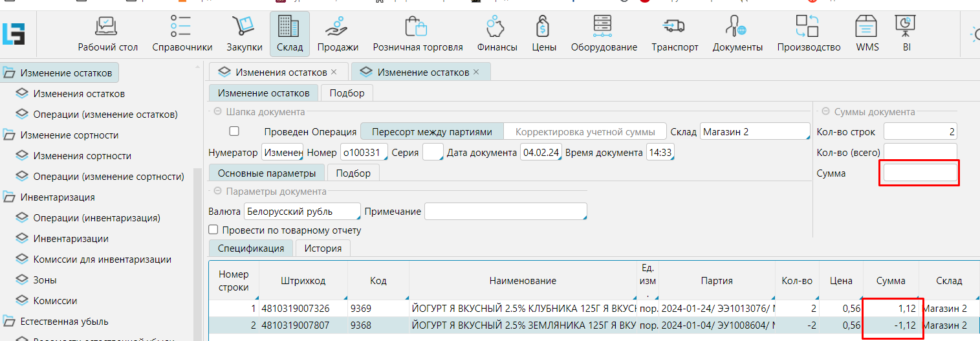
Task: Collapse the Шапка документа section
Action: pos(217,112)
